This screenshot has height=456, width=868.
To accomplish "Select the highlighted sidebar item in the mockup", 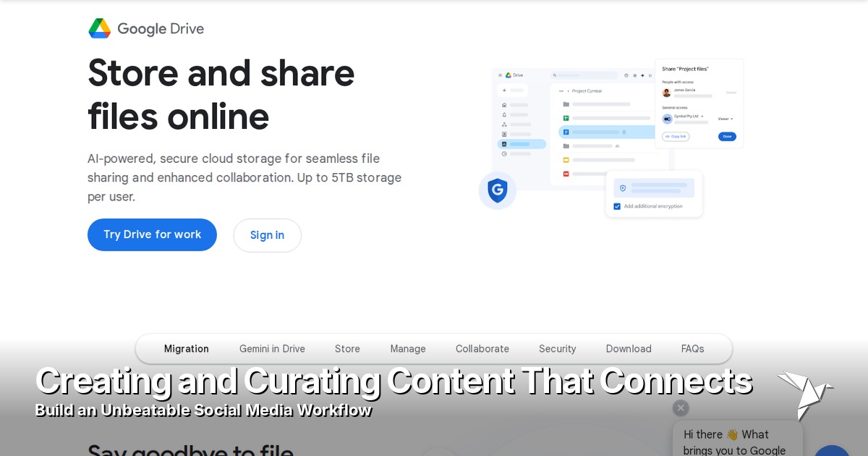I will click(x=522, y=144).
